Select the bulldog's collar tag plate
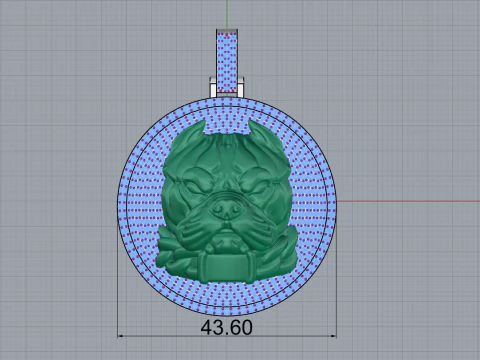The height and width of the screenshot is (360, 480). [227, 269]
